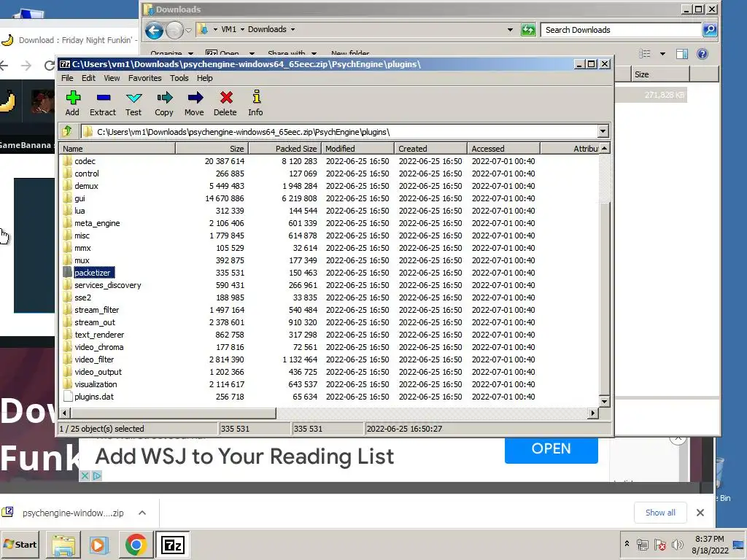The height and width of the screenshot is (560, 747).
Task: Click the Add toolbar icon in 7-Zip
Action: pyautogui.click(x=72, y=98)
